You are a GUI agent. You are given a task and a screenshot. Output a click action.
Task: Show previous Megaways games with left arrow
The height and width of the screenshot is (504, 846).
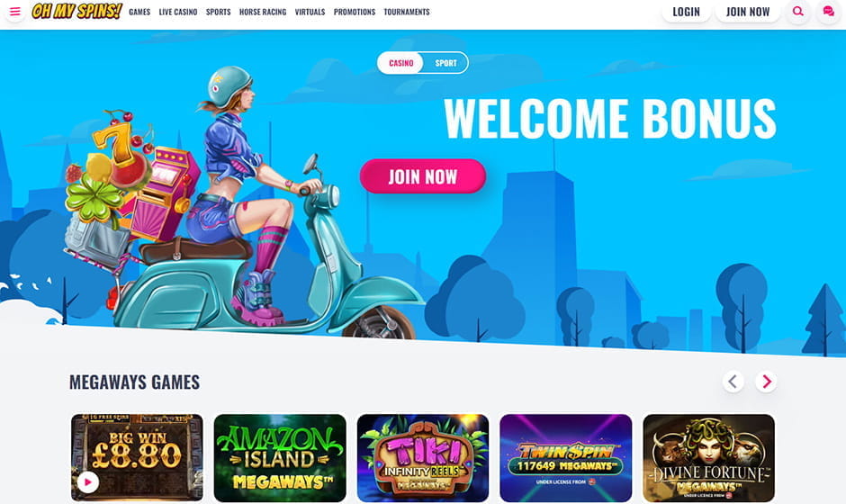733,382
